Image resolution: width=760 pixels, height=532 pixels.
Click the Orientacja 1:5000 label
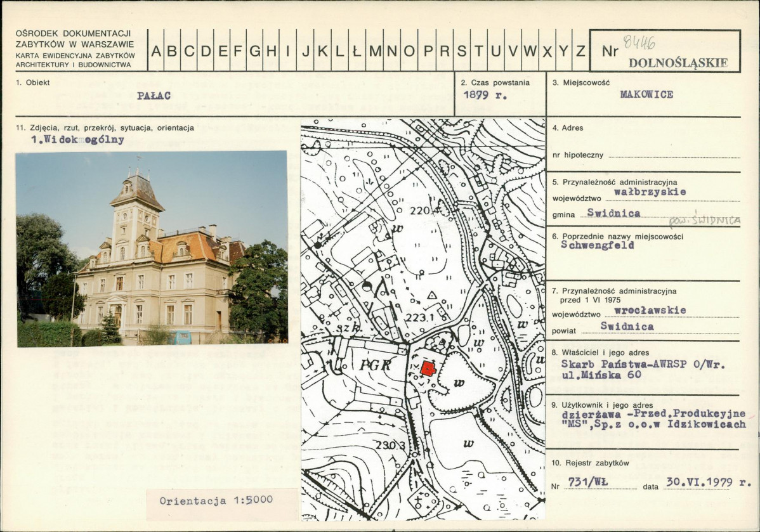click(x=216, y=500)
